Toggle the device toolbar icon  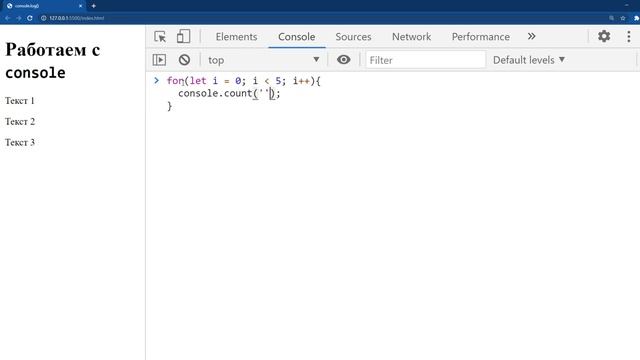[183, 36]
